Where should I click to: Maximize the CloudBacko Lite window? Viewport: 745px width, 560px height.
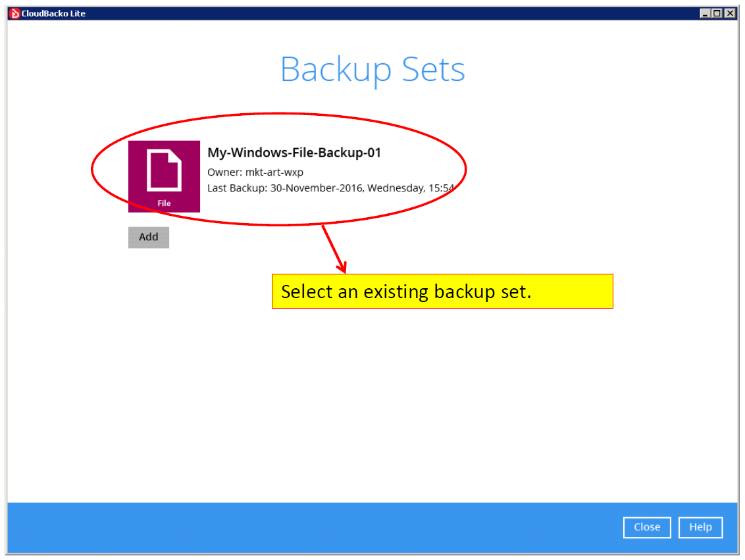tap(717, 13)
